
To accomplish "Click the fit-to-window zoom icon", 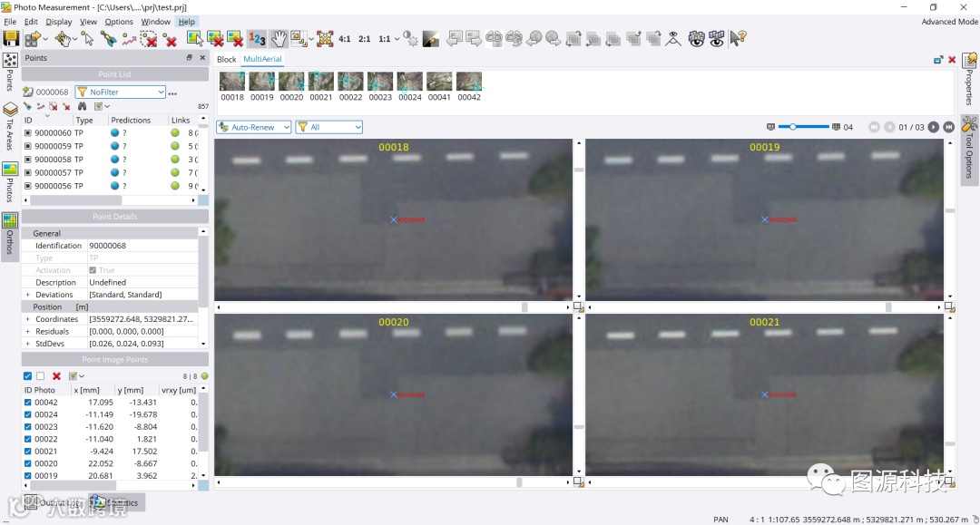I will point(325,39).
